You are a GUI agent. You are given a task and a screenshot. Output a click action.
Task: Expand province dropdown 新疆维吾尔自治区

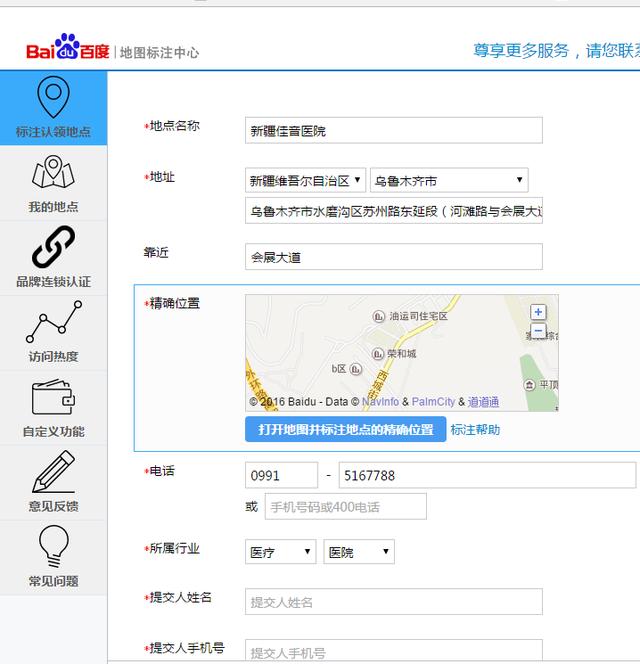[305, 181]
